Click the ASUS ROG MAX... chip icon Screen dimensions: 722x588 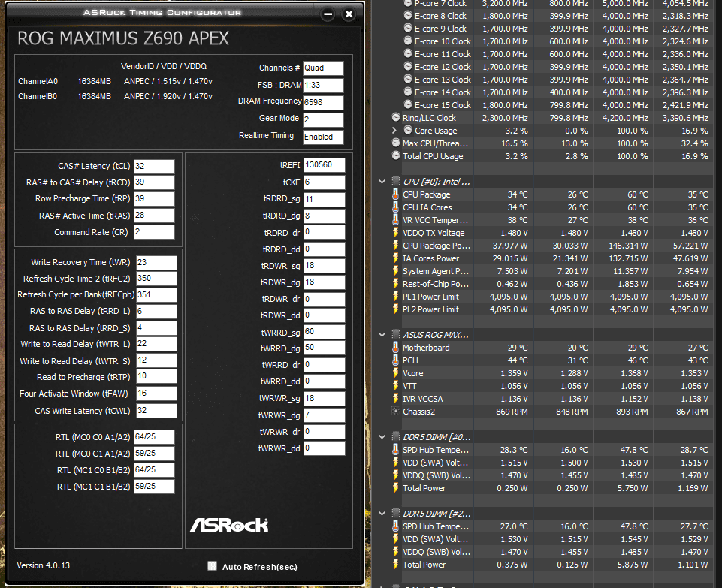pyautogui.click(x=395, y=335)
